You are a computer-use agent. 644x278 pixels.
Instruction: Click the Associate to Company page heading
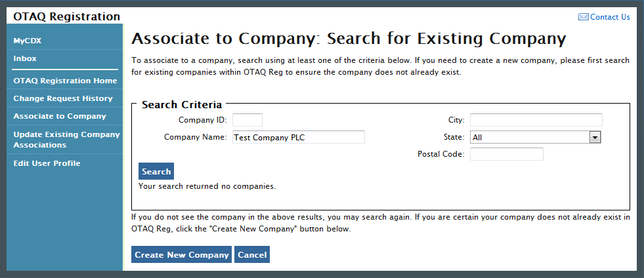(349, 38)
